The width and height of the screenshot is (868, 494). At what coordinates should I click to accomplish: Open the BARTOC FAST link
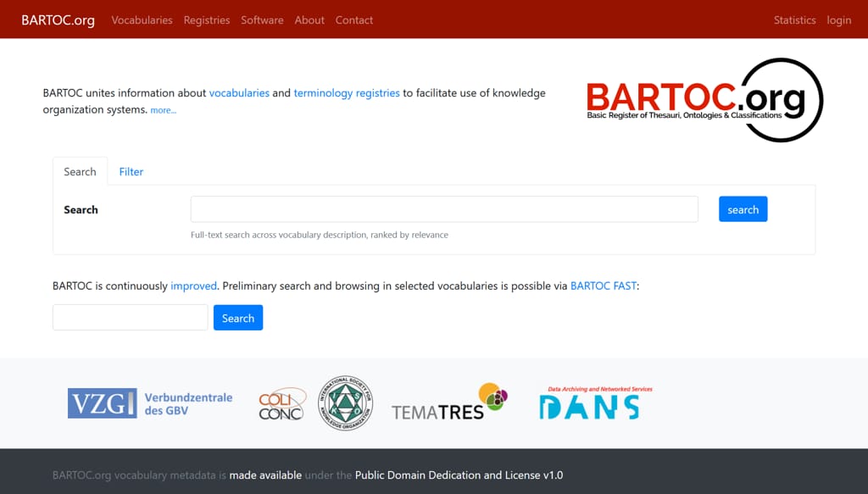[x=604, y=286]
